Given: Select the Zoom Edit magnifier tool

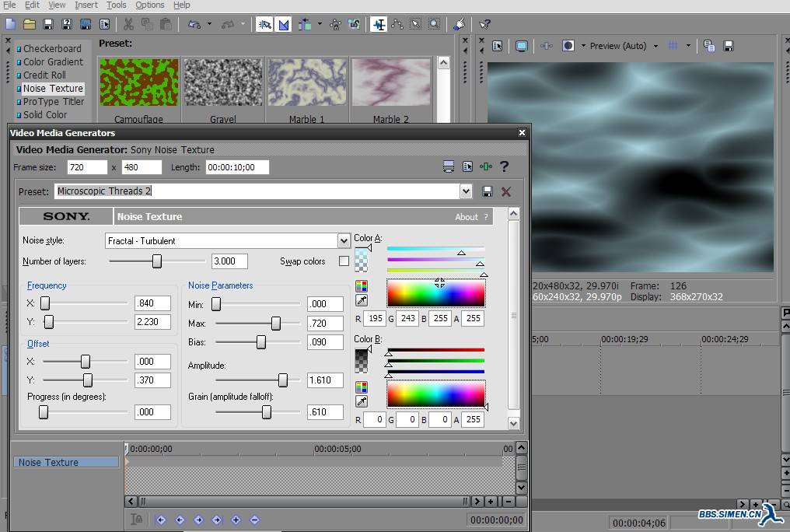Looking at the screenshot, I should [434, 23].
